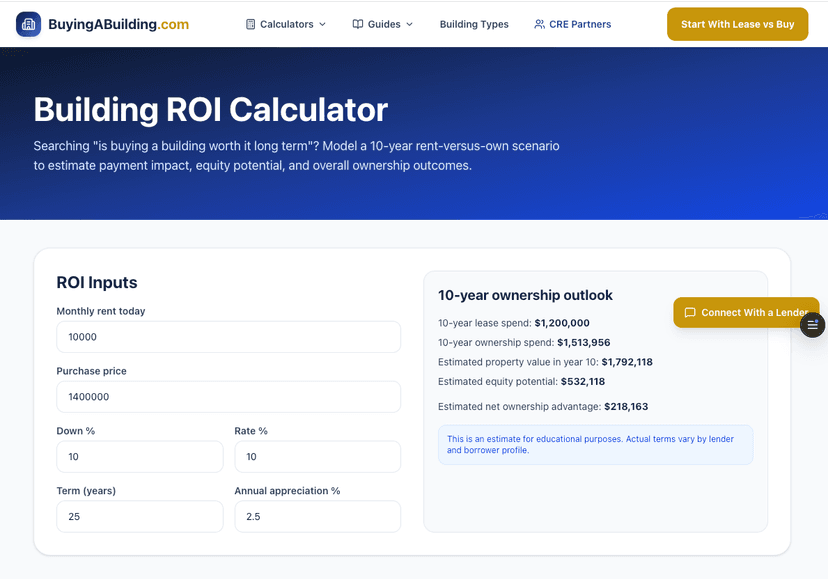Open the dark circular hamburger menu icon
This screenshot has height=579, width=828.
point(812,325)
